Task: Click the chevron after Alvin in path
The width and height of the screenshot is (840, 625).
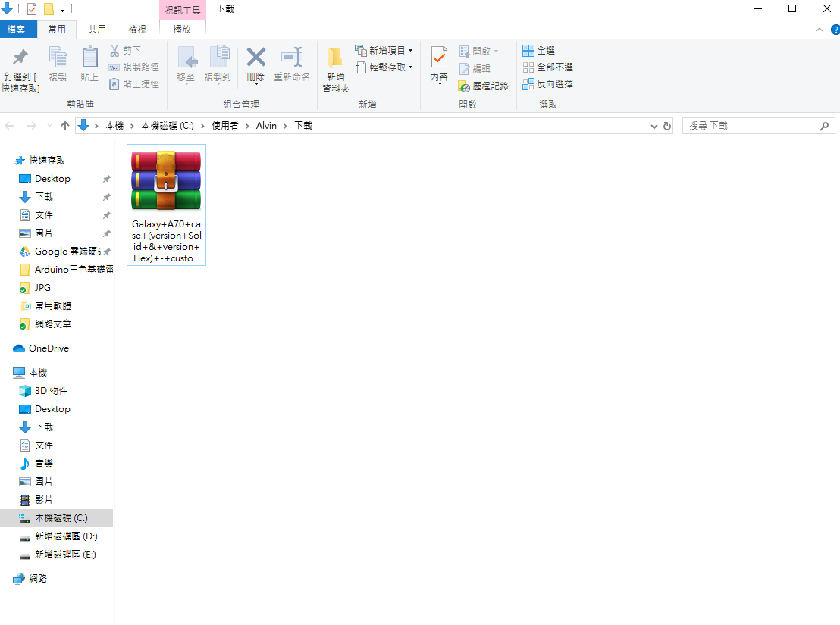Action: pos(285,126)
